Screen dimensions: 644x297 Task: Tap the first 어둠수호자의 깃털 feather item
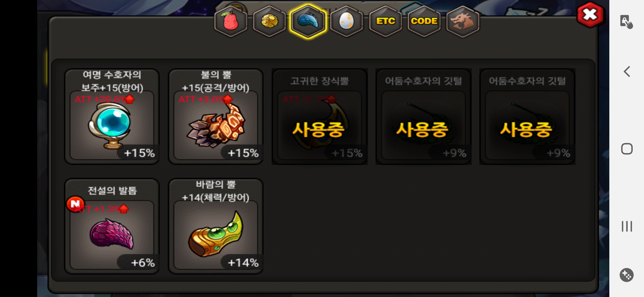(x=424, y=117)
